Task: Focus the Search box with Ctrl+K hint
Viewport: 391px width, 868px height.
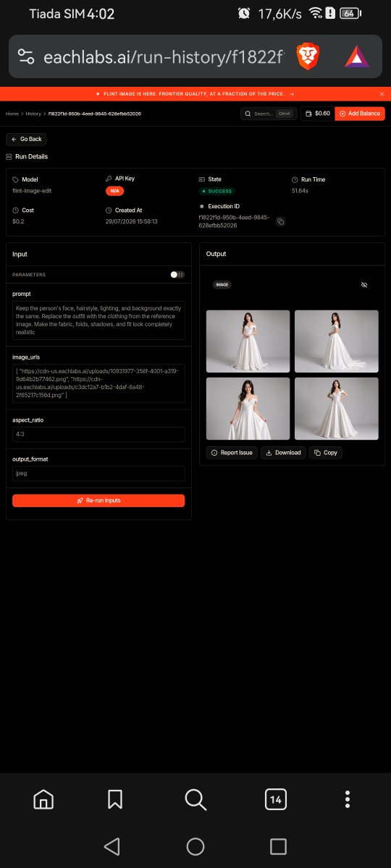Action: pyautogui.click(x=269, y=114)
